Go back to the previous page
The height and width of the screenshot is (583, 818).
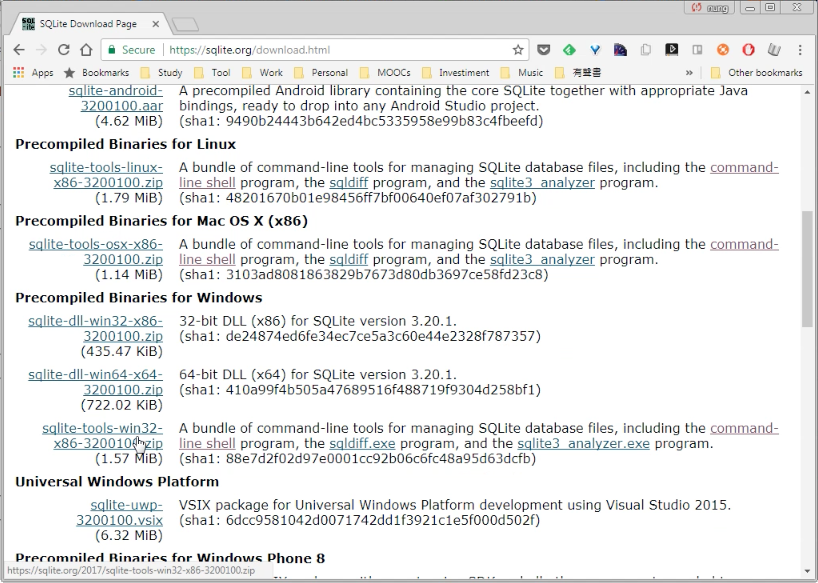click(x=19, y=50)
